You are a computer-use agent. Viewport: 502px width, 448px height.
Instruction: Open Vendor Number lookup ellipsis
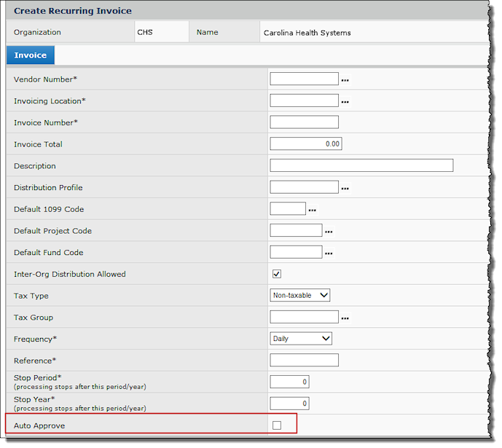345,80
